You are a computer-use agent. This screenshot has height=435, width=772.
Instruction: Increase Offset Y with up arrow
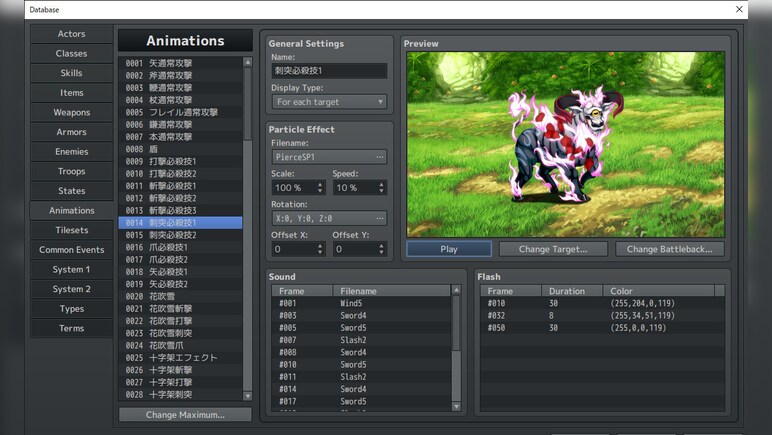382,246
